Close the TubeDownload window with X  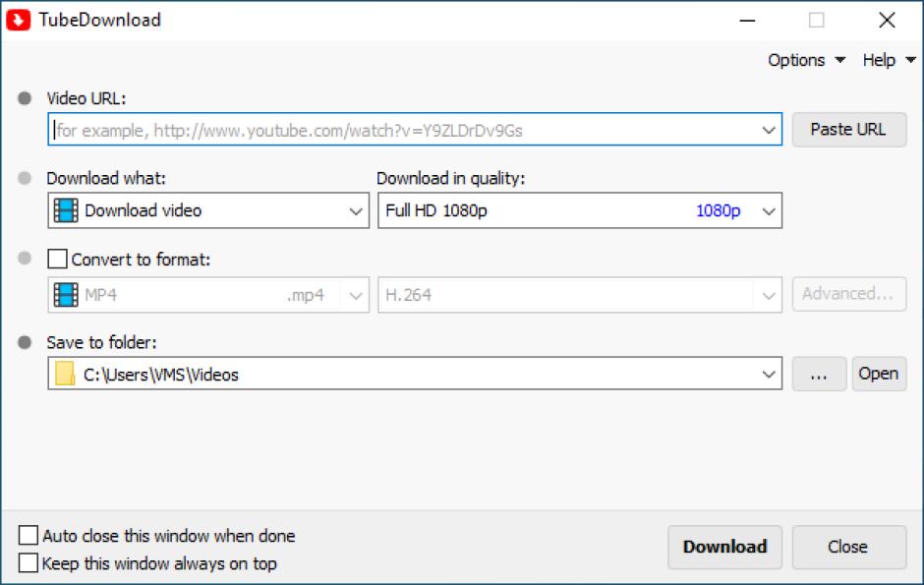tap(887, 20)
